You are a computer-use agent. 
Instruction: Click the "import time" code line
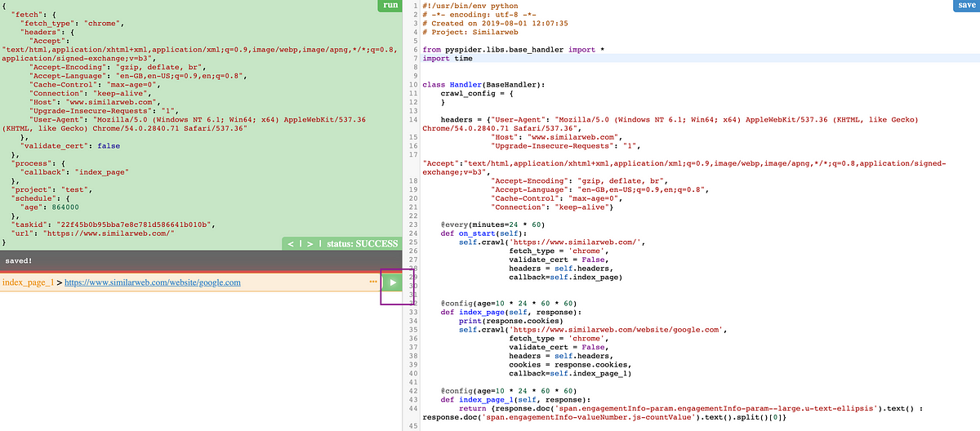[x=448, y=59]
